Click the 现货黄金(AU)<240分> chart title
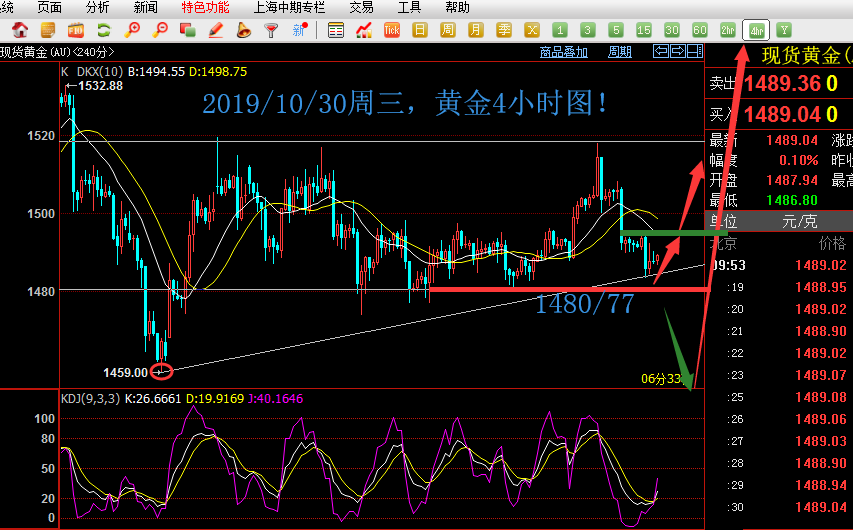Viewport: 853px width, 530px height. [x=58, y=52]
